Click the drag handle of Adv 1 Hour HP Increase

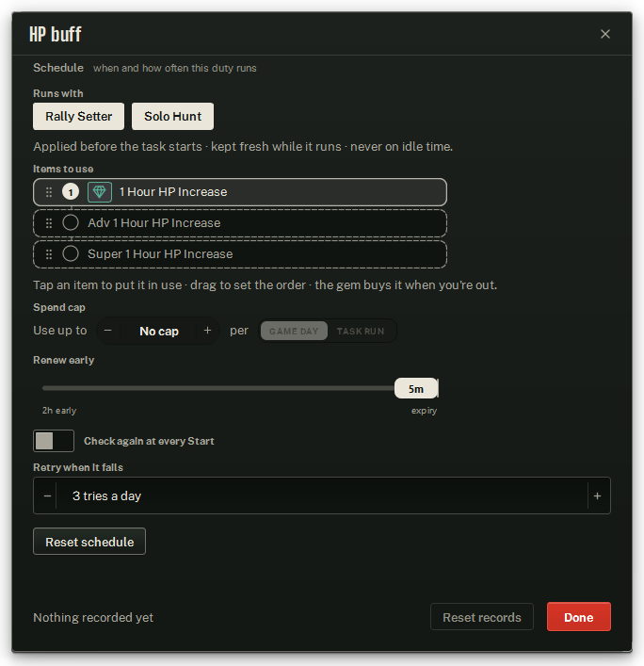pyautogui.click(x=49, y=223)
